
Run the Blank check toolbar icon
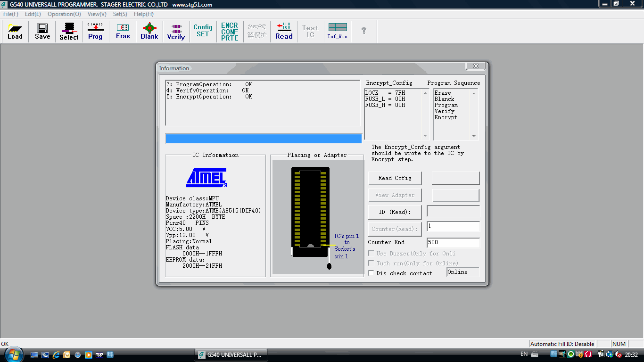tap(149, 31)
